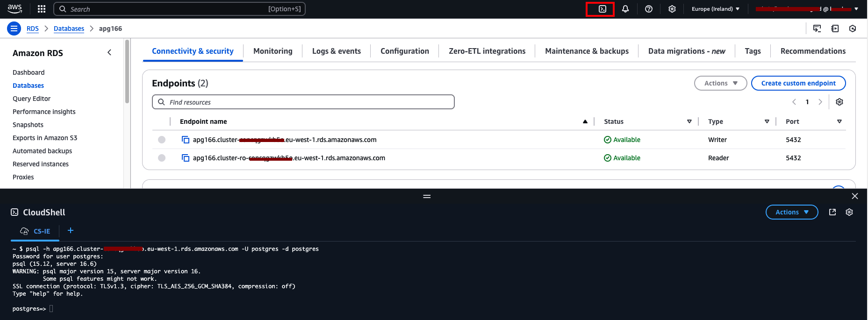Open the CloudShell Actions dropdown
868x320 pixels.
coord(792,212)
